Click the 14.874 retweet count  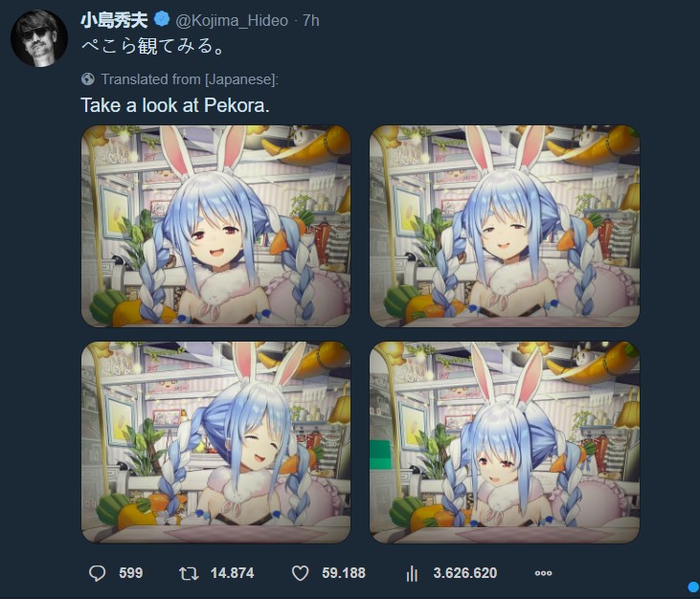click(232, 573)
